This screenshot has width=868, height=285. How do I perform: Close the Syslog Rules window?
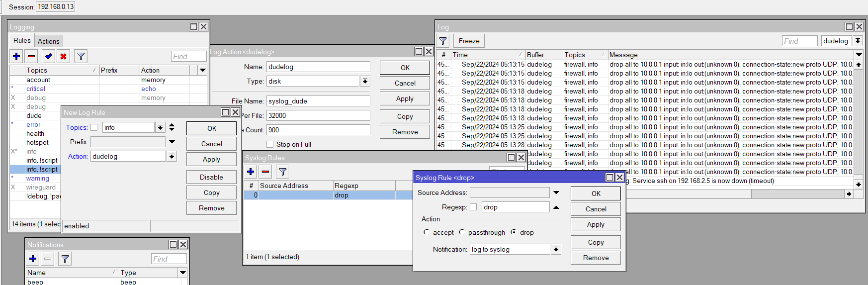521,158
